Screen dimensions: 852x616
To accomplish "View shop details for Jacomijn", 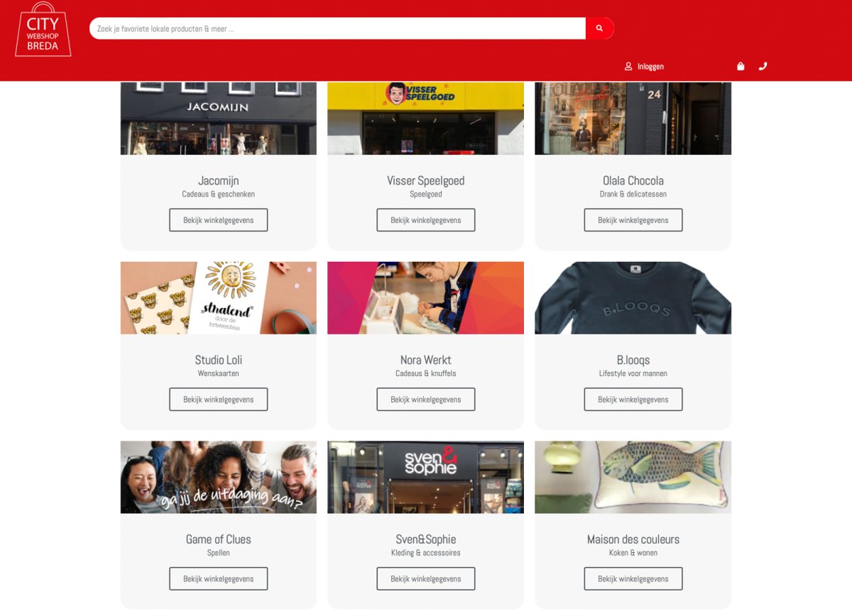I will [x=219, y=220].
